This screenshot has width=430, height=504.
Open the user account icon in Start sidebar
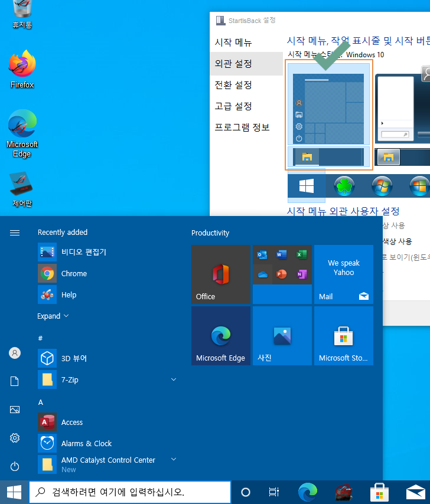(x=15, y=353)
